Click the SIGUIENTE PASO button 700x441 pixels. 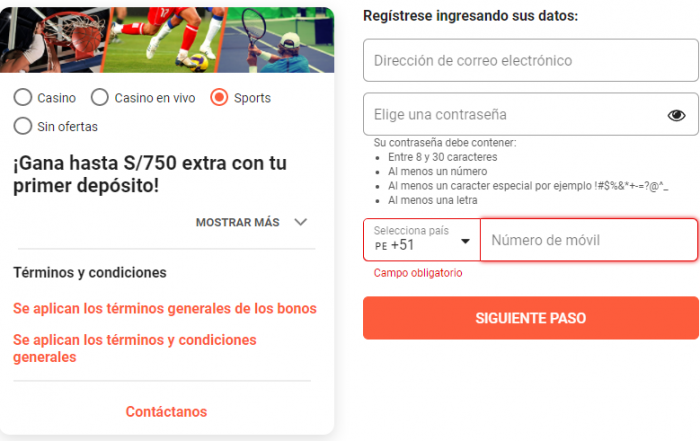(x=530, y=318)
